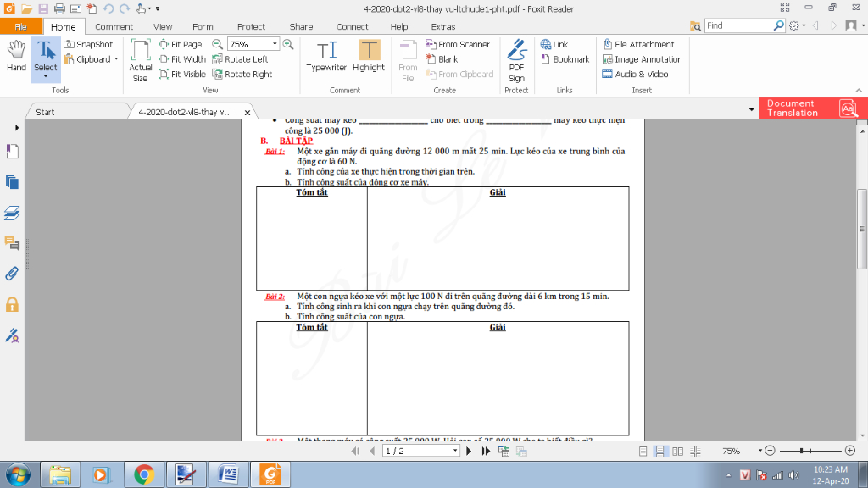Image resolution: width=868 pixels, height=488 pixels.
Task: Activate the Highlight tool
Action: click(369, 56)
